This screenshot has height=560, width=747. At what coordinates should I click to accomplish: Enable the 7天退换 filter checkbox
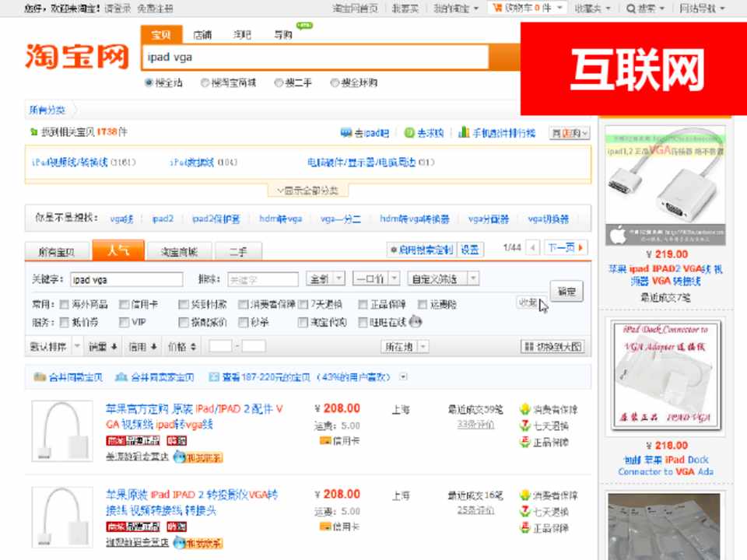pyautogui.click(x=303, y=304)
